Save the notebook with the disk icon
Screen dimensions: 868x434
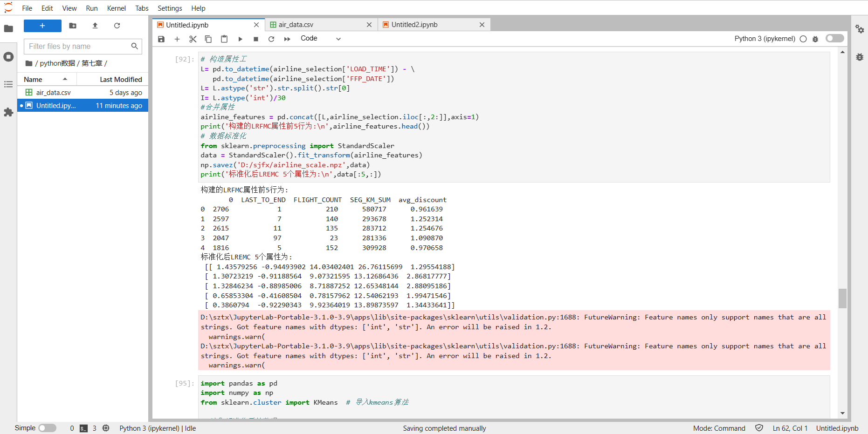(x=161, y=39)
